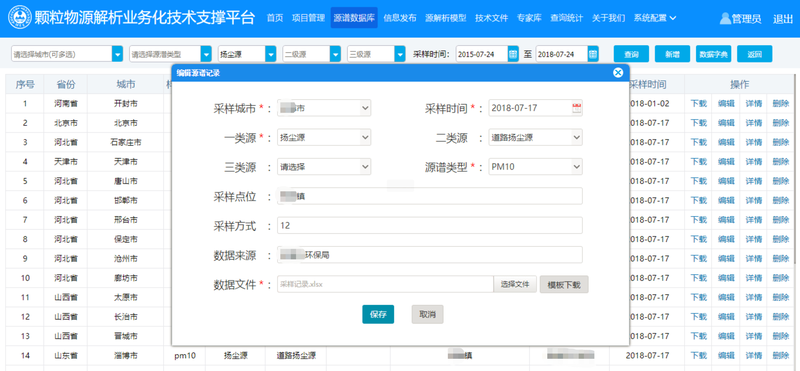Expand the 源谱类型 filter dropdown arrow
Image resolution: width=800 pixels, height=371 pixels.
206,54
